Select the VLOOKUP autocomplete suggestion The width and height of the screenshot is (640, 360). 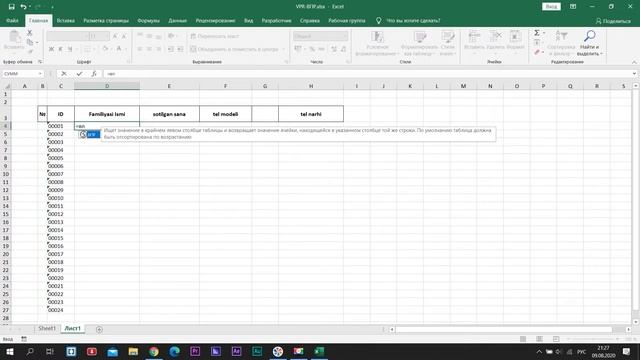click(90, 134)
